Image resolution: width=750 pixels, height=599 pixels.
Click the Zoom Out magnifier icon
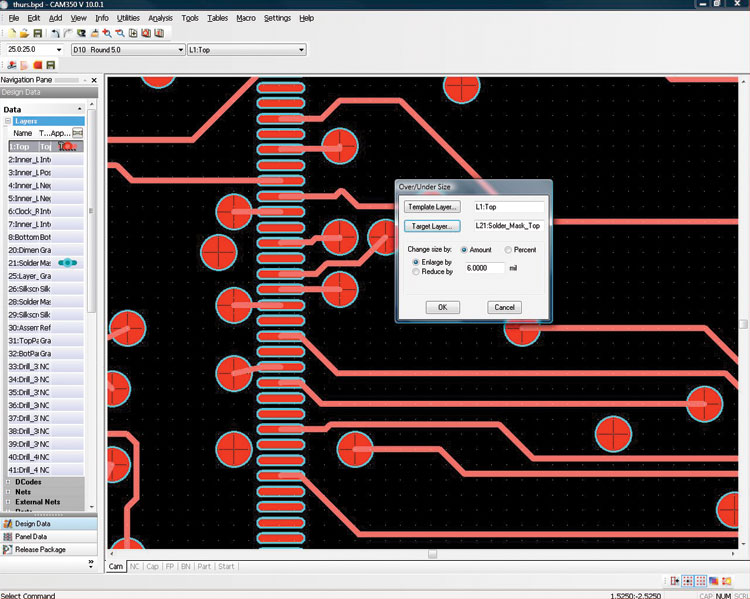(x=120, y=33)
